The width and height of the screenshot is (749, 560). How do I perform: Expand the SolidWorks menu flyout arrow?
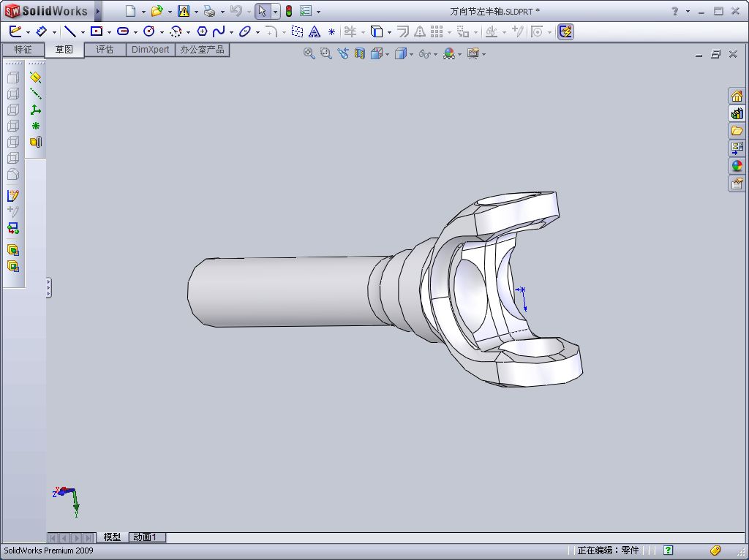tap(98, 11)
